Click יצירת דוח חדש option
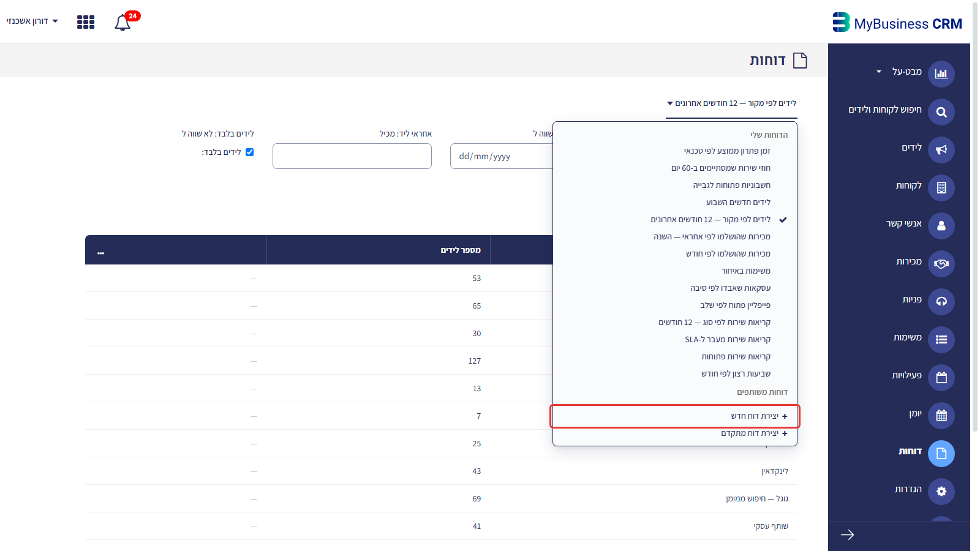Image resolution: width=980 pixels, height=551 pixels. pyautogui.click(x=674, y=416)
